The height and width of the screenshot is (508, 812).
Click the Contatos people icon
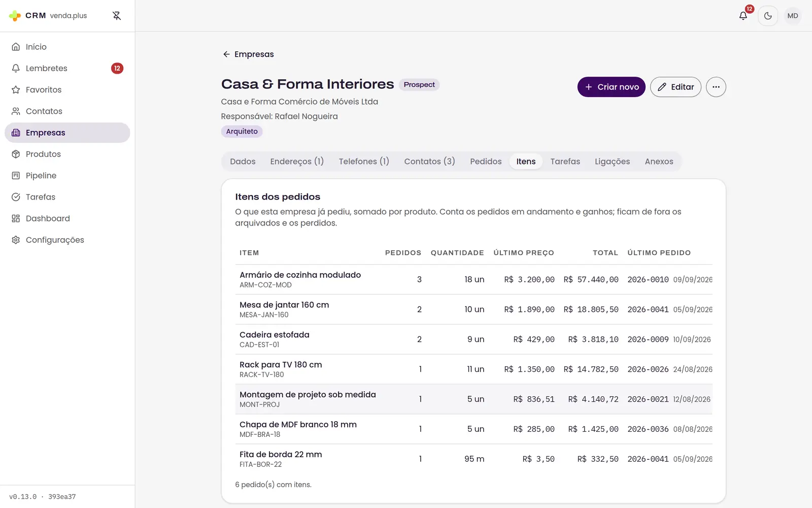pos(16,111)
